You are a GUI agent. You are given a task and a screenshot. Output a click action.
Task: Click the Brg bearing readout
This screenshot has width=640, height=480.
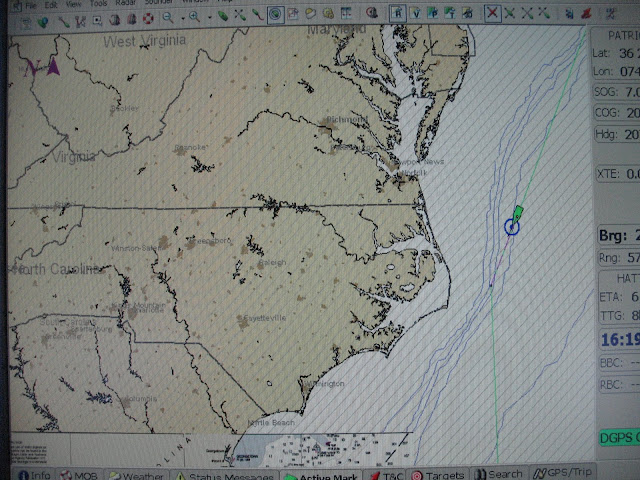[619, 236]
